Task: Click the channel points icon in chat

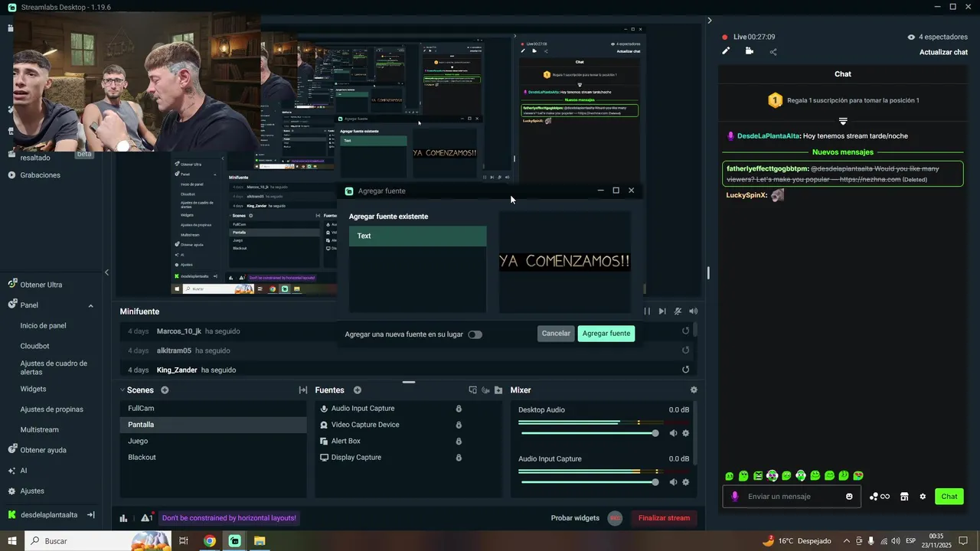Action: [x=879, y=497]
